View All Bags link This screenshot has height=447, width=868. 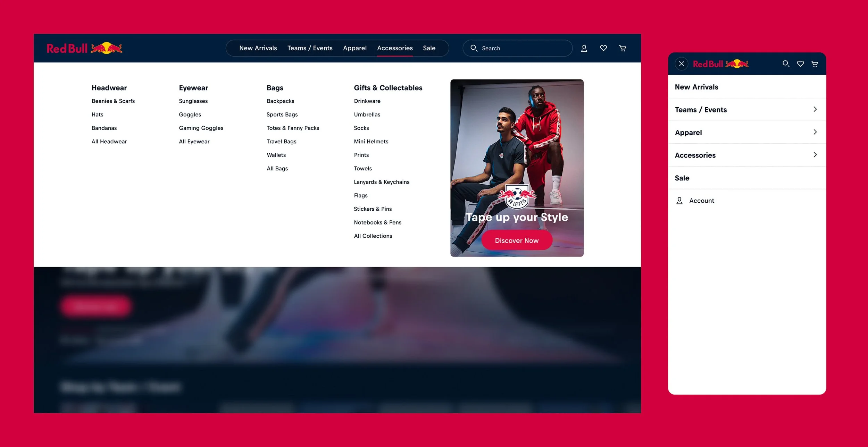(277, 168)
